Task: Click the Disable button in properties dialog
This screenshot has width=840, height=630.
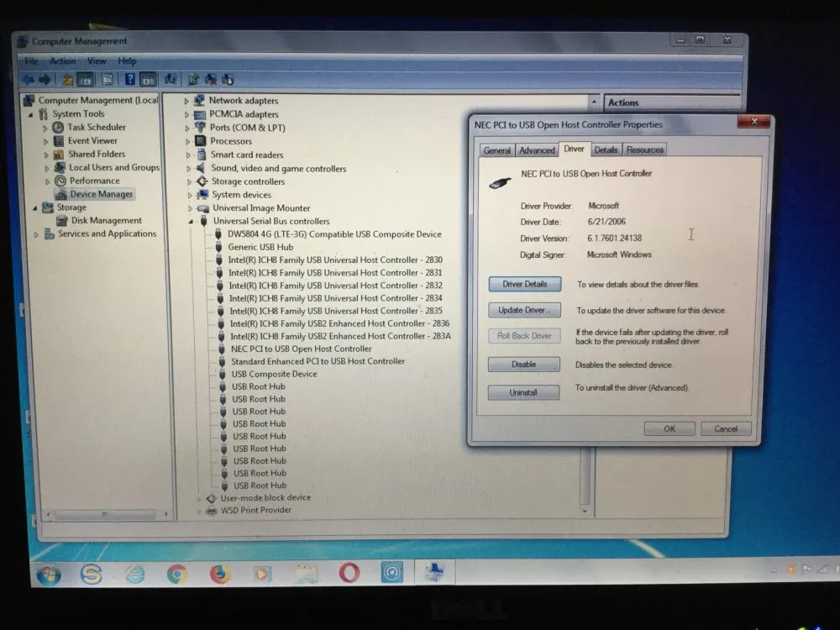Action: tap(523, 365)
